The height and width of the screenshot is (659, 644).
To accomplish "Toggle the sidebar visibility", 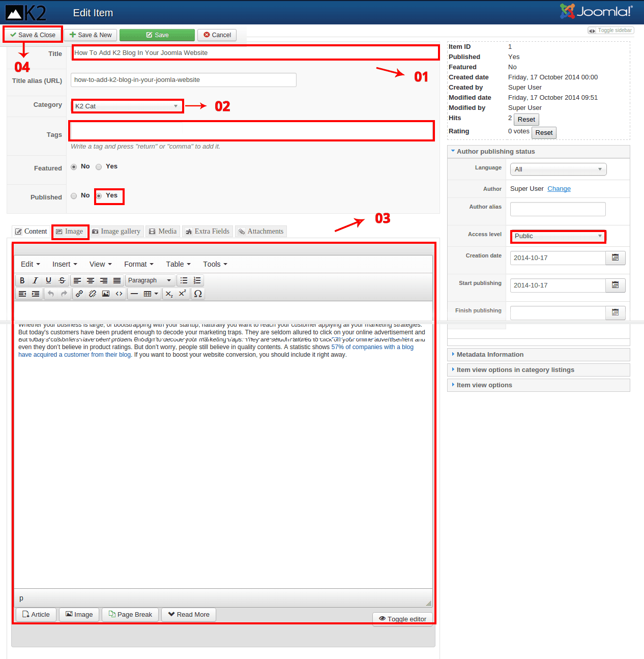I will coord(610,31).
